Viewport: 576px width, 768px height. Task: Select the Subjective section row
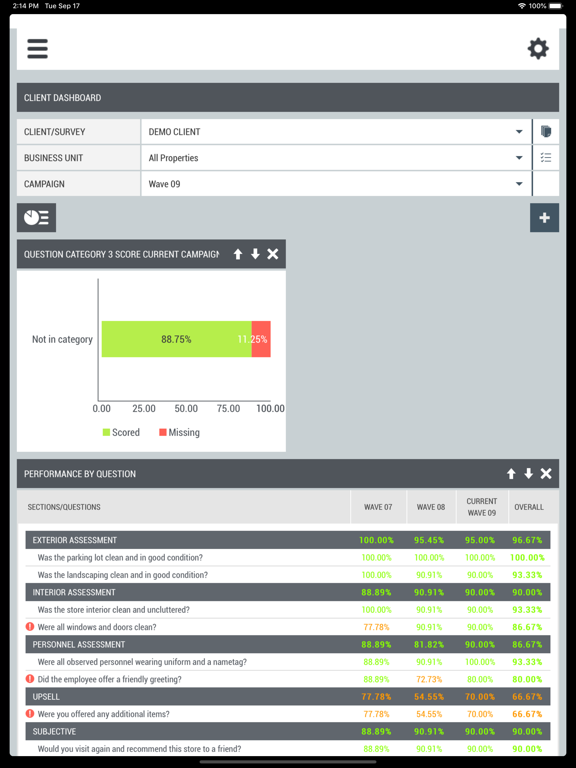coord(288,731)
